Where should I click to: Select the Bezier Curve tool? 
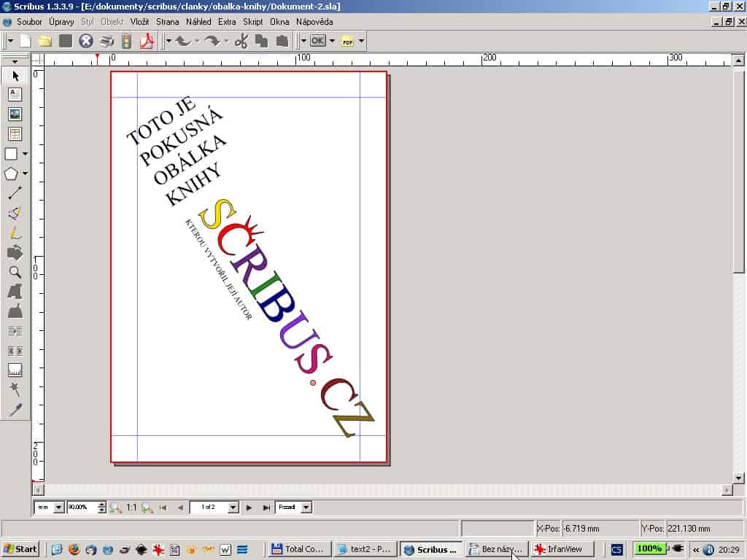(x=15, y=213)
